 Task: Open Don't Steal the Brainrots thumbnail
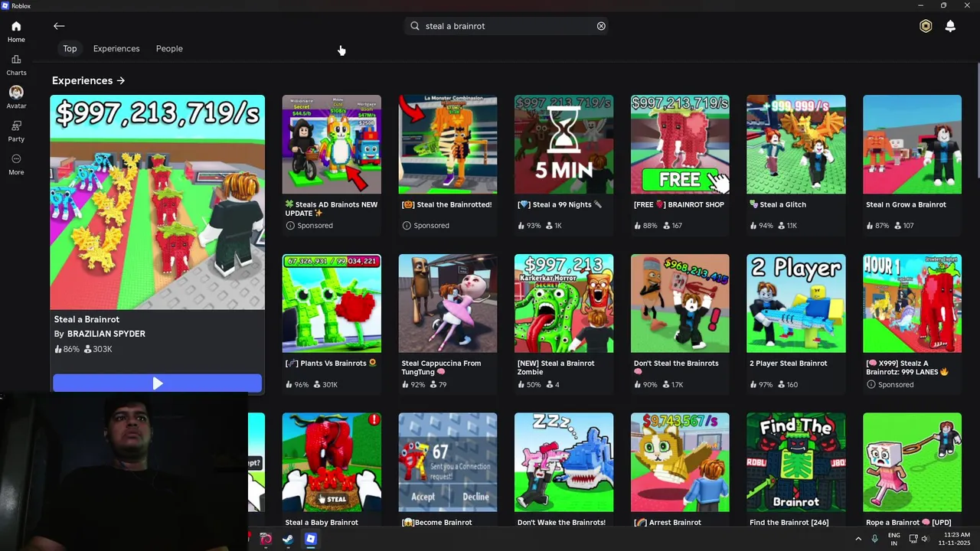tap(680, 304)
